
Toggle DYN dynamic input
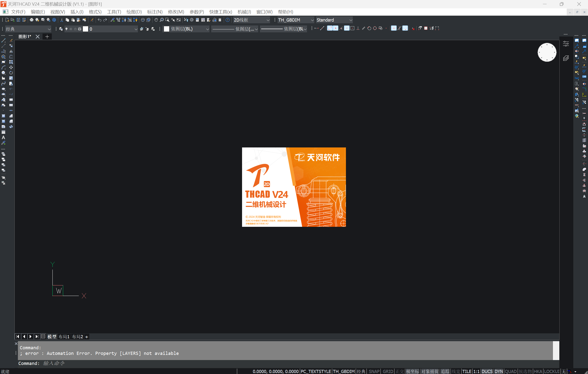point(499,371)
